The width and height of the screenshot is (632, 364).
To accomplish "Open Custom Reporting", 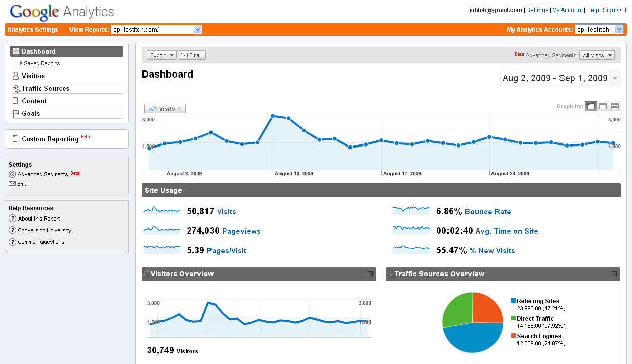I will click(x=50, y=139).
